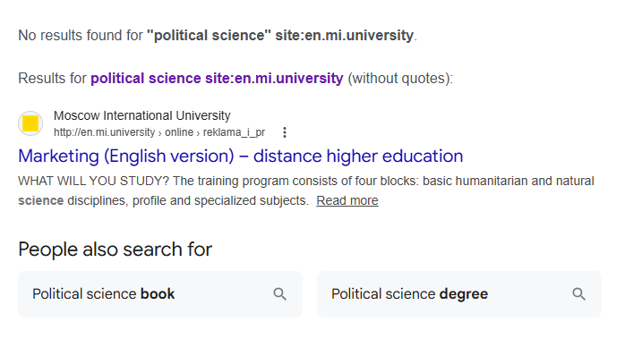Image resolution: width=642 pixels, height=364 pixels.
Task: Select the Political science book suggestion
Action: 104,294
